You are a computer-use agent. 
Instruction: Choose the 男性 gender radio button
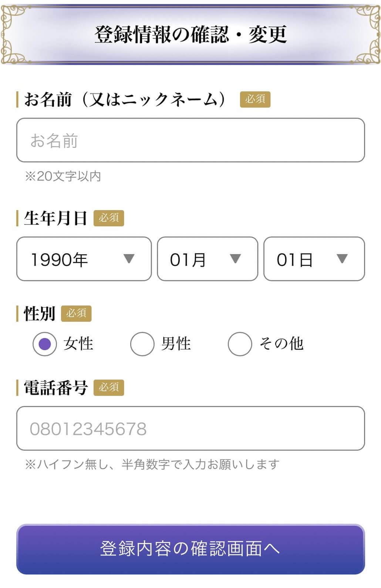(x=142, y=344)
